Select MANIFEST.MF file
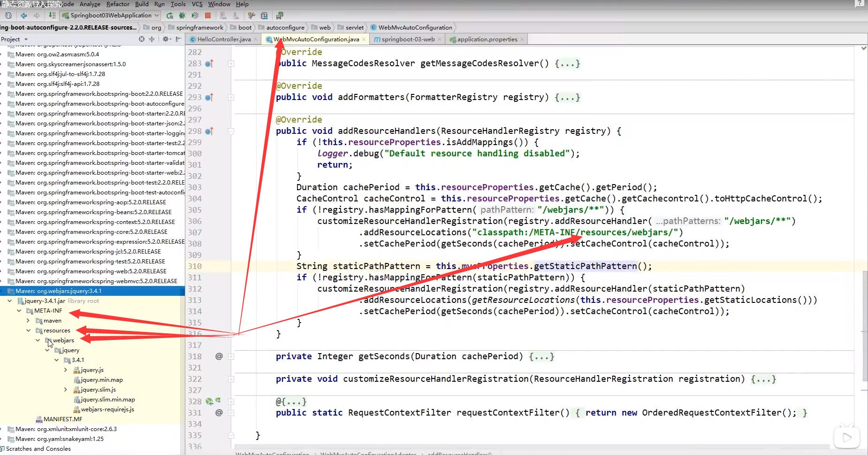 click(x=59, y=419)
